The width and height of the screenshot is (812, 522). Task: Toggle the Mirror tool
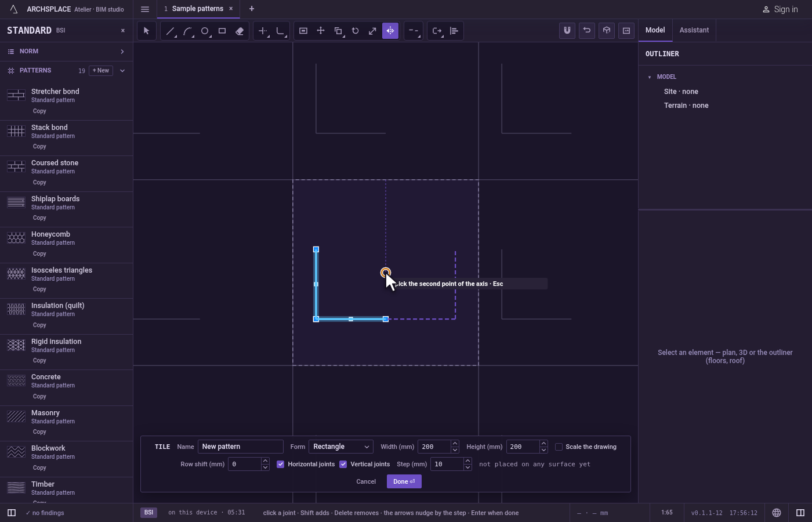tap(390, 31)
